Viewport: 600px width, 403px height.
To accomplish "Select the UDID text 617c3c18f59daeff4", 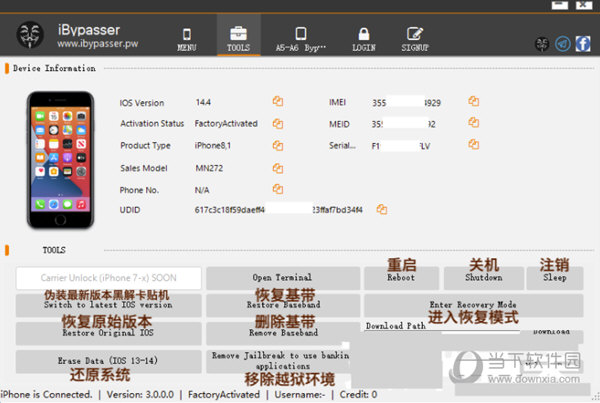I will click(230, 210).
